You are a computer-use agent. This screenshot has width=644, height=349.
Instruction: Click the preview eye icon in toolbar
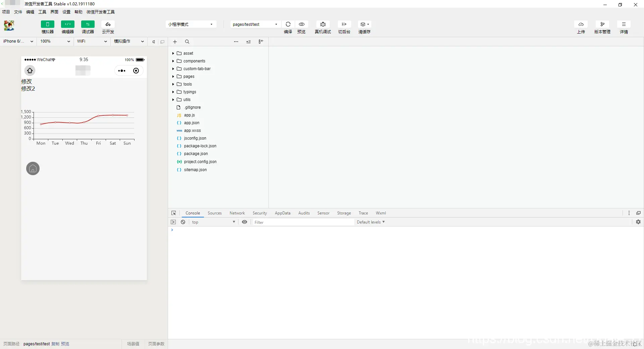302,24
